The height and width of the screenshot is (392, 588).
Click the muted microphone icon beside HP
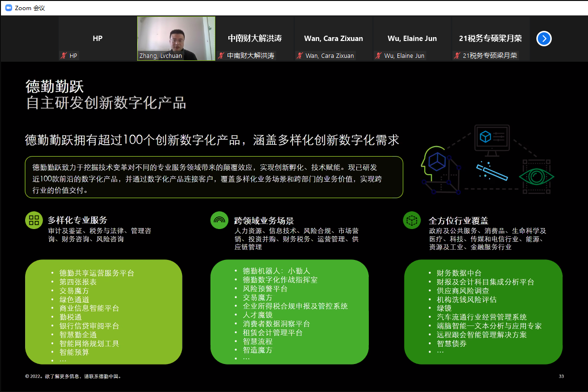pos(63,56)
